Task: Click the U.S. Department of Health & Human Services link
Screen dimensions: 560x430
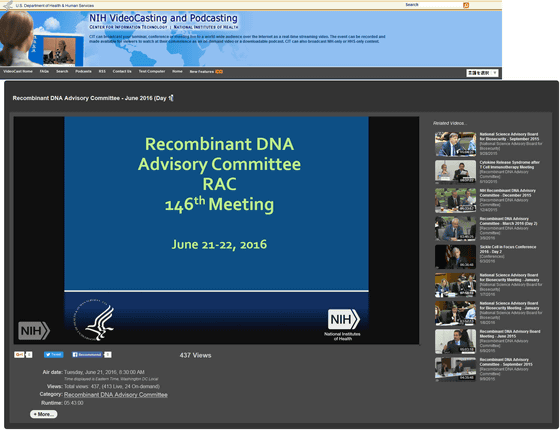Action: pyautogui.click(x=55, y=6)
